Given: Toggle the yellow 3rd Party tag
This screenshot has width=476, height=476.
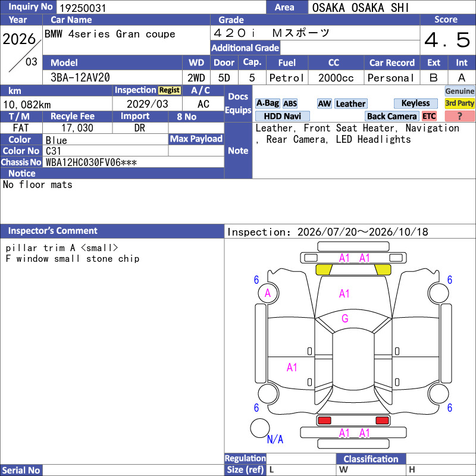Looking at the screenshot, I should tap(459, 103).
